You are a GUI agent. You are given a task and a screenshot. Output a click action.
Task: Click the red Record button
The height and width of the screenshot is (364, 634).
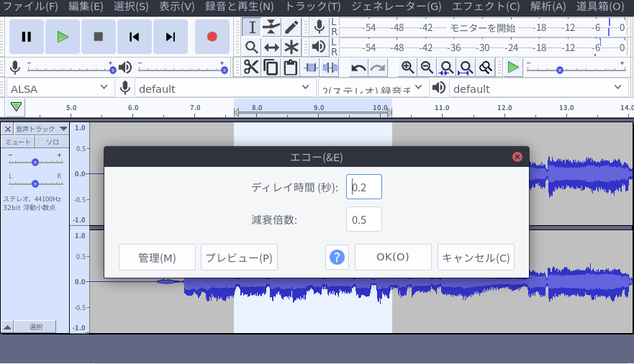[x=212, y=37]
